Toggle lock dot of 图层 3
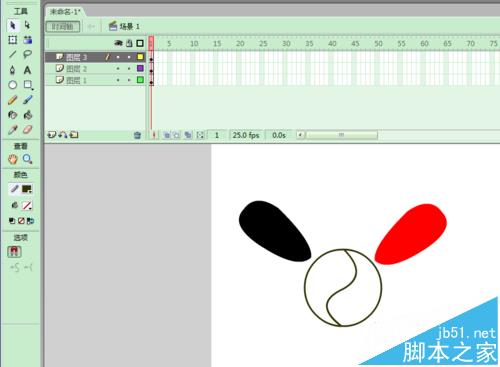 coord(129,57)
